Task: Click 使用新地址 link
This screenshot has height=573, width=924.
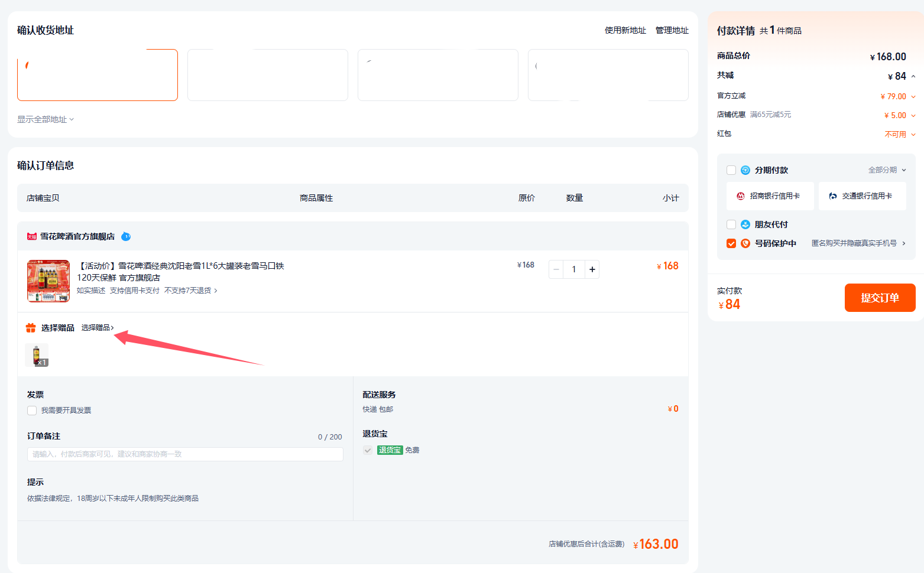Action: tap(625, 30)
